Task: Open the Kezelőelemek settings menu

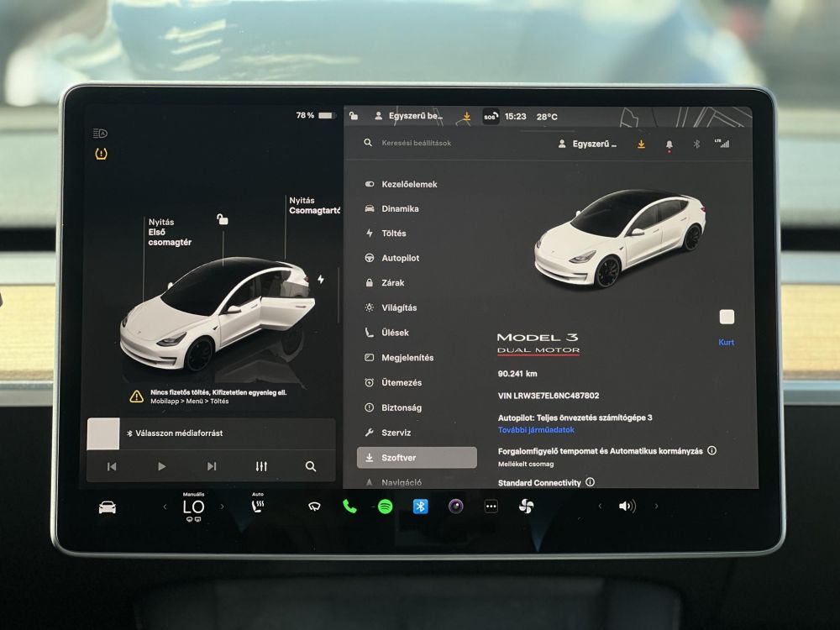Action: [x=401, y=184]
